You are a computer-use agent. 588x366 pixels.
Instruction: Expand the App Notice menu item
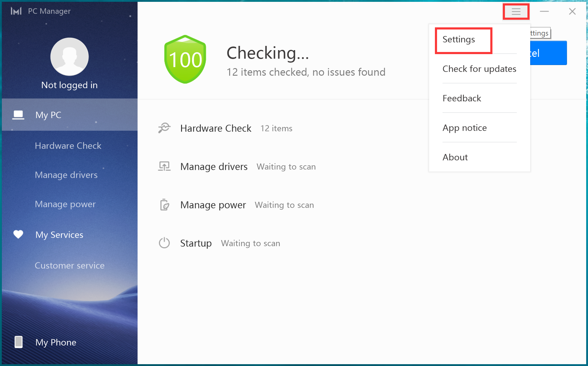[464, 127]
